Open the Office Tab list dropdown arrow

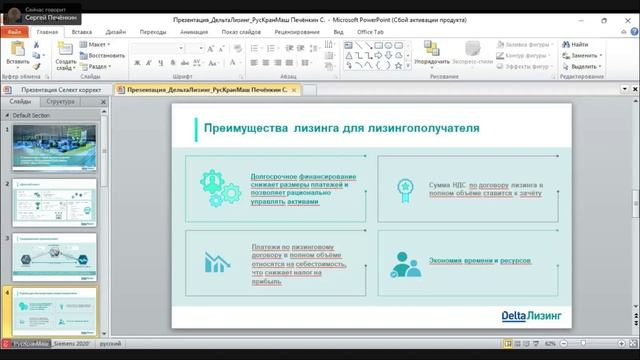tap(624, 89)
